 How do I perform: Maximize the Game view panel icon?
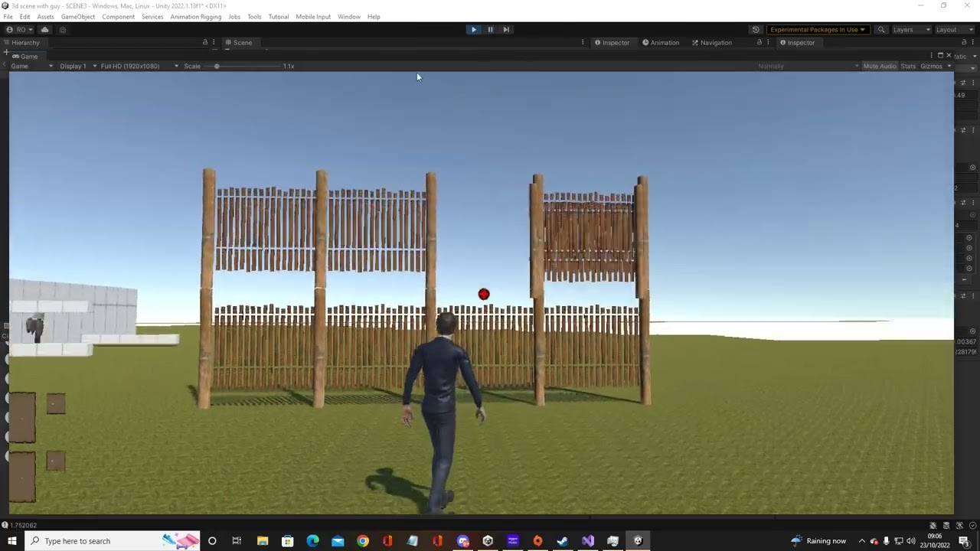940,56
